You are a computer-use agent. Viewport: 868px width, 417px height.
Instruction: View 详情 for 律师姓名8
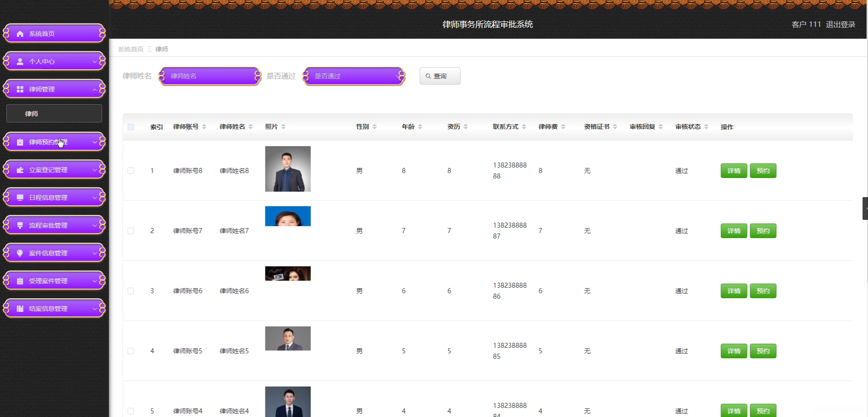(x=734, y=171)
